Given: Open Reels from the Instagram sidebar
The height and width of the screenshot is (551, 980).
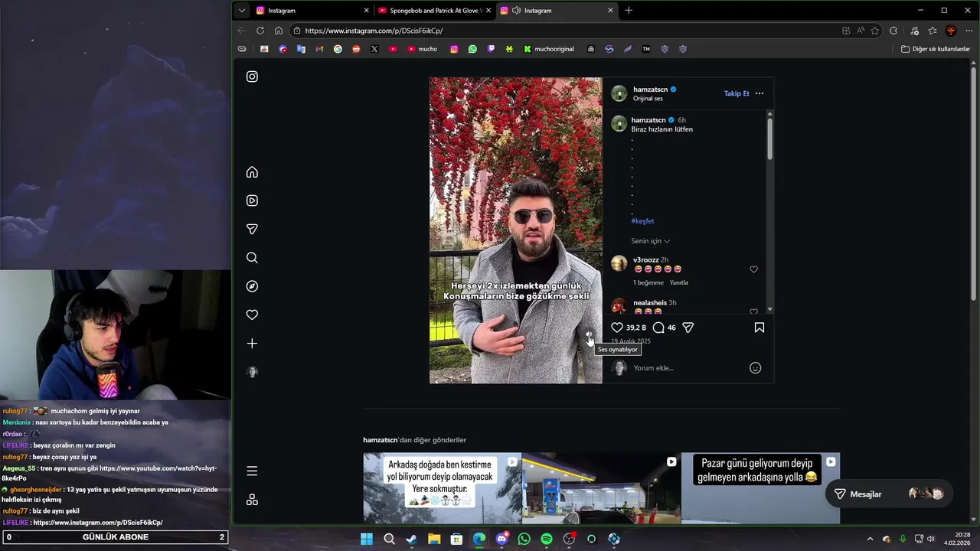Looking at the screenshot, I should coord(252,201).
